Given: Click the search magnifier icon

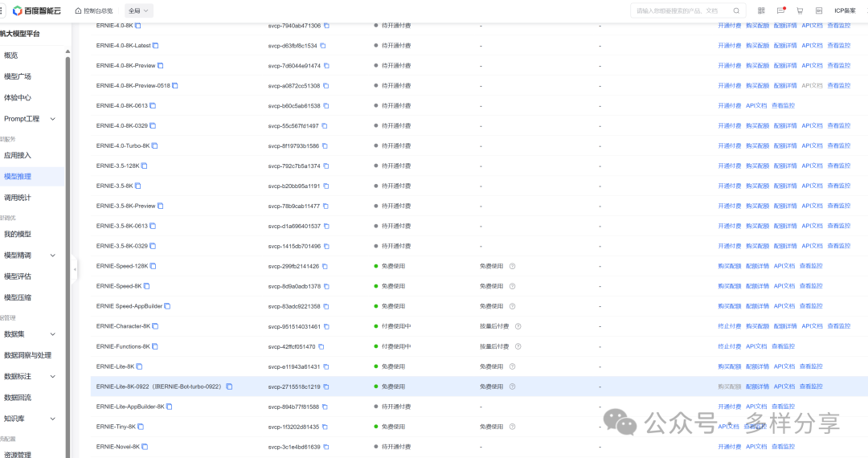Looking at the screenshot, I should [735, 11].
